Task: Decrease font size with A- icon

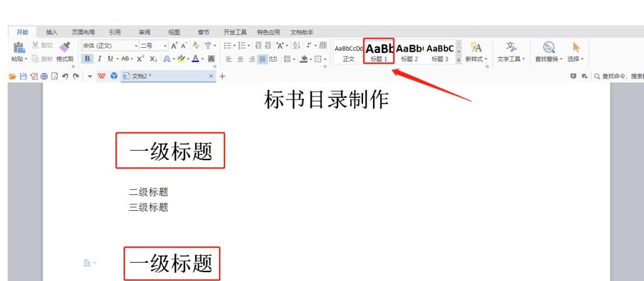Action: pos(184,45)
